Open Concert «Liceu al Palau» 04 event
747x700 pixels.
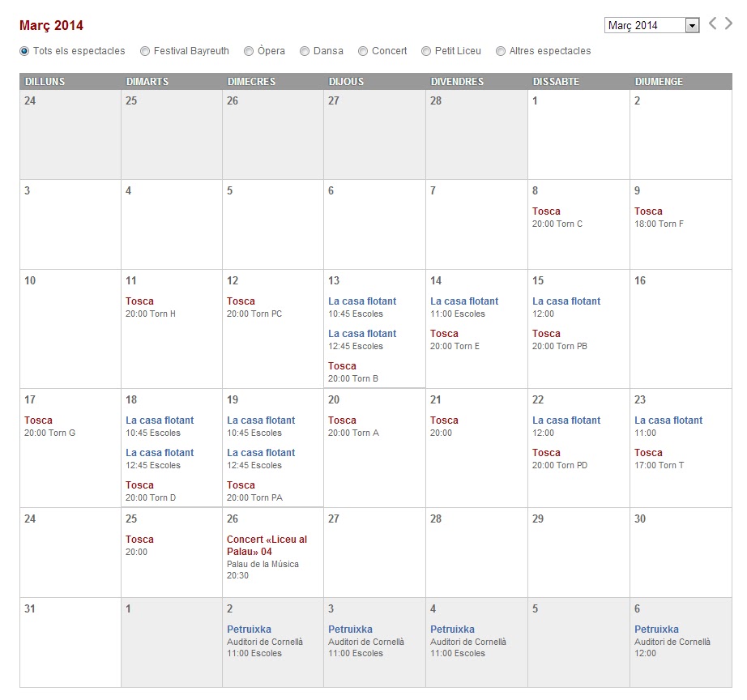click(267, 545)
